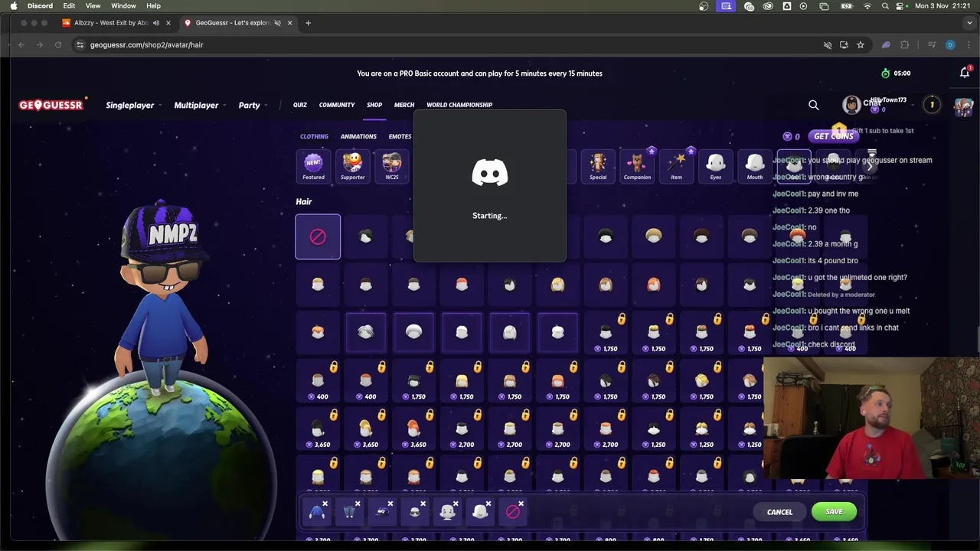The height and width of the screenshot is (551, 980).
Task: Click the Cancel button
Action: coord(779,512)
